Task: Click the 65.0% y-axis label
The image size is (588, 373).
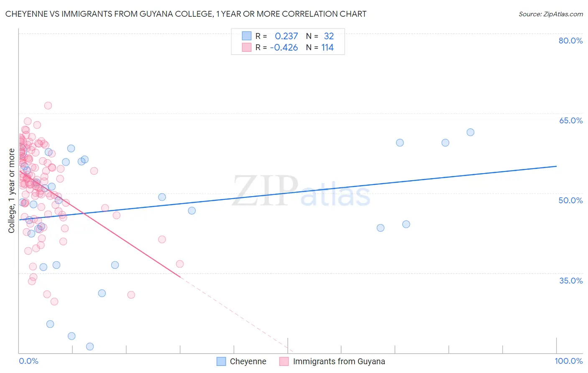Action: coord(570,120)
